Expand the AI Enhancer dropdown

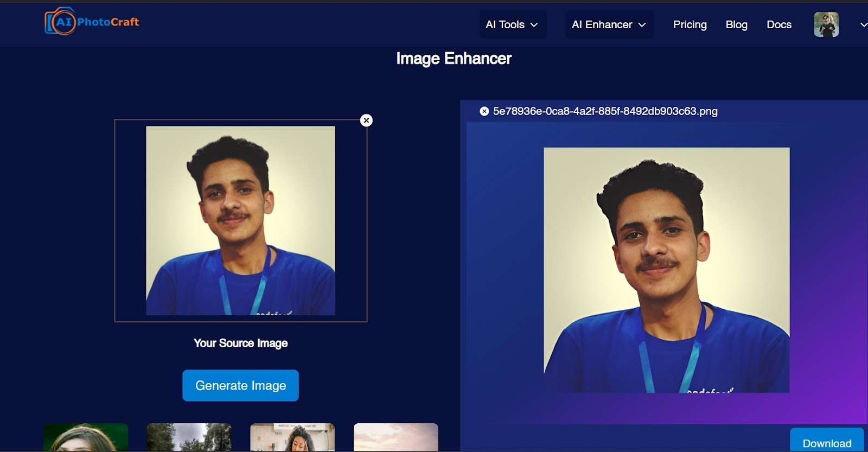pyautogui.click(x=609, y=24)
